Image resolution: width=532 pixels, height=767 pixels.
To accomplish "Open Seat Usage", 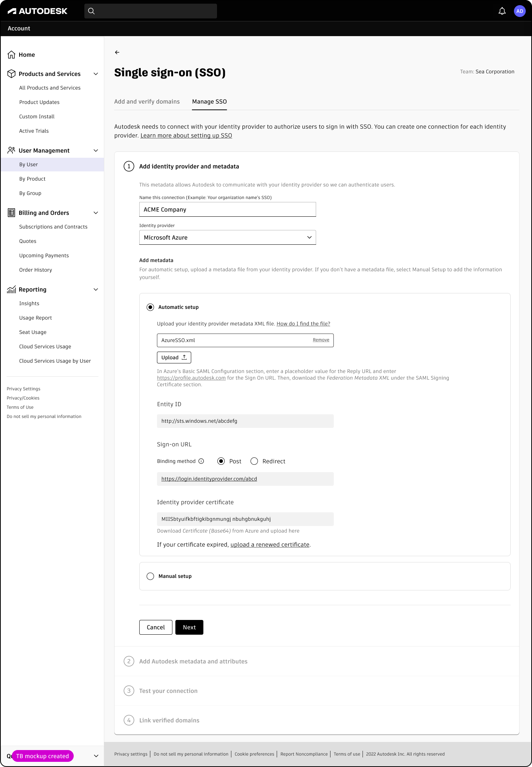I will coord(33,332).
